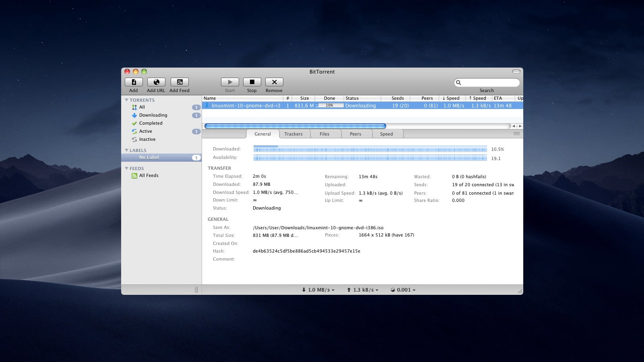This screenshot has width=644, height=362.
Task: Click the '831.6 M' Size cell
Action: (304, 106)
